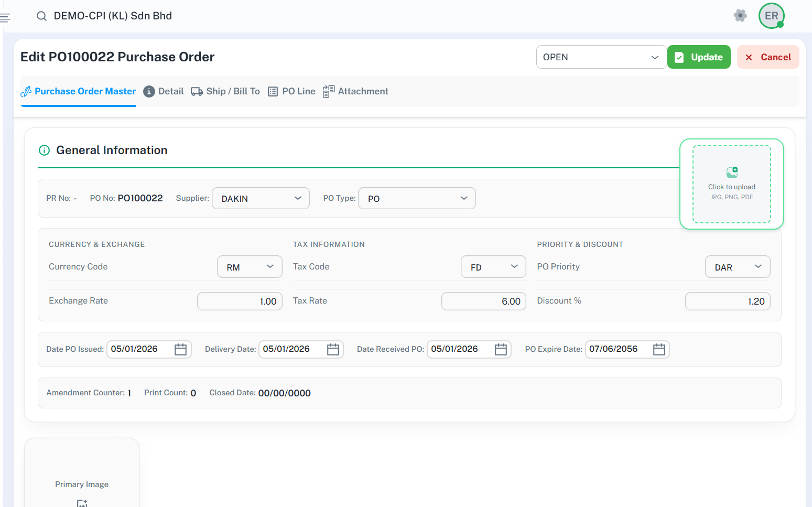Image resolution: width=812 pixels, height=507 pixels.
Task: Click the Cancel button
Action: 767,57
